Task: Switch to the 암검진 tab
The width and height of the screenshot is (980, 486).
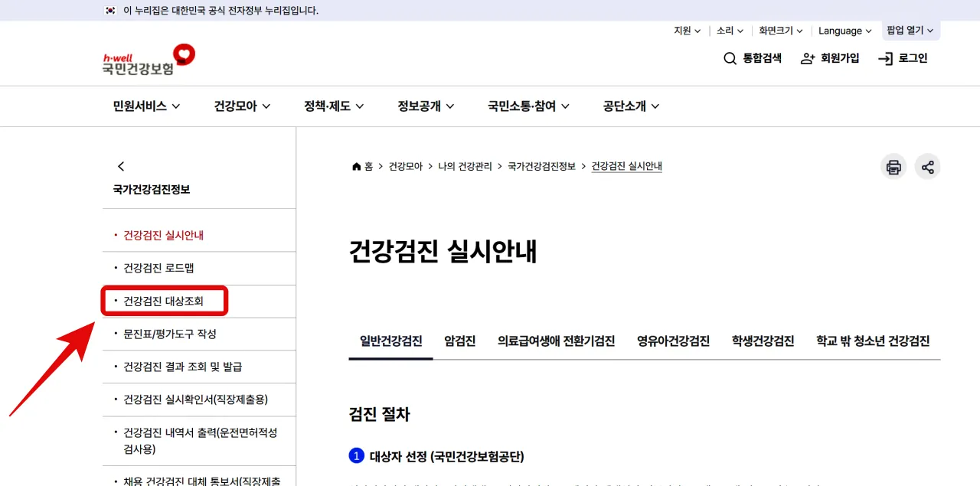Action: pos(459,341)
